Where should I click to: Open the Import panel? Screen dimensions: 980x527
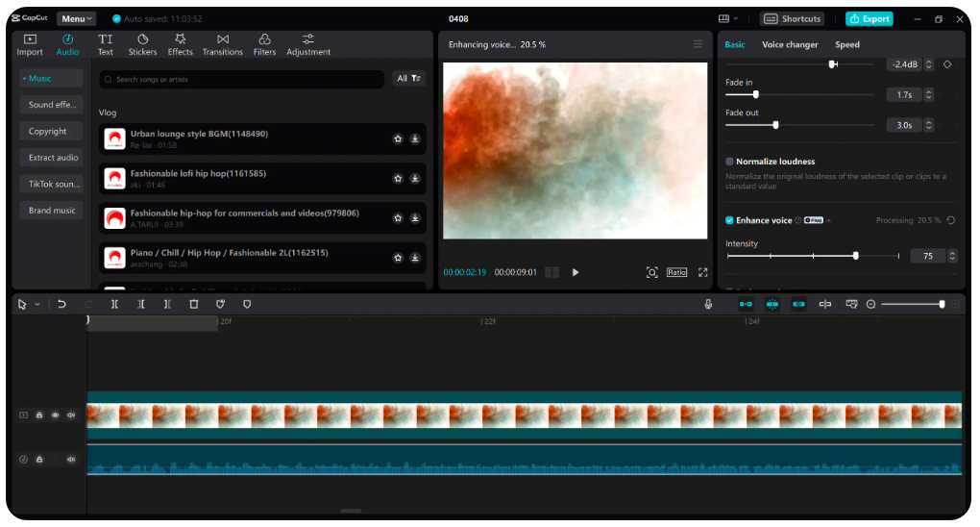pyautogui.click(x=30, y=45)
